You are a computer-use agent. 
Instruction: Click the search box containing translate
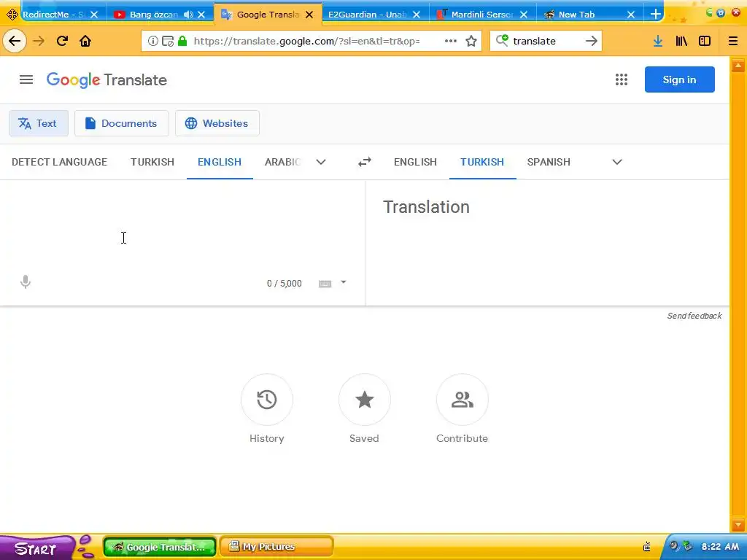(546, 41)
